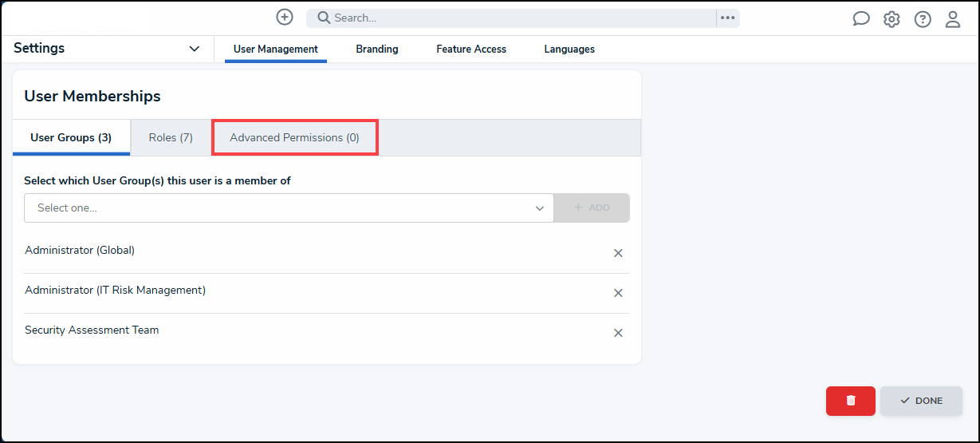Click the User Memberships heading

pos(92,96)
